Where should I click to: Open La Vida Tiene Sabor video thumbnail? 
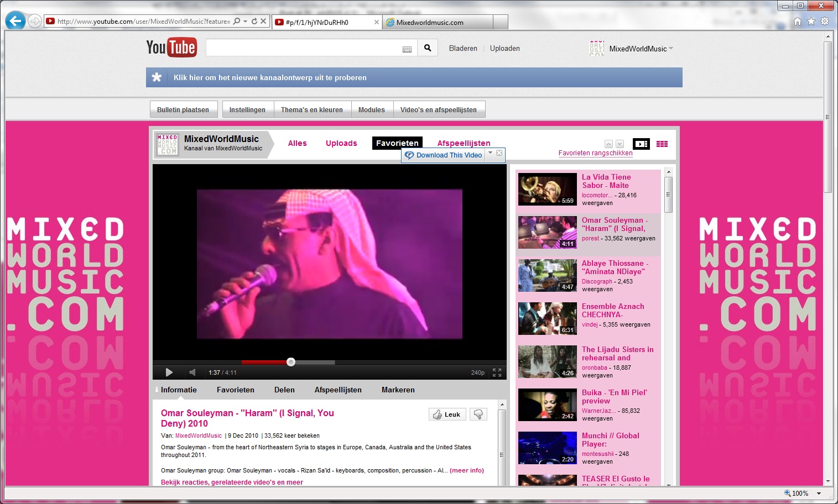(x=548, y=189)
